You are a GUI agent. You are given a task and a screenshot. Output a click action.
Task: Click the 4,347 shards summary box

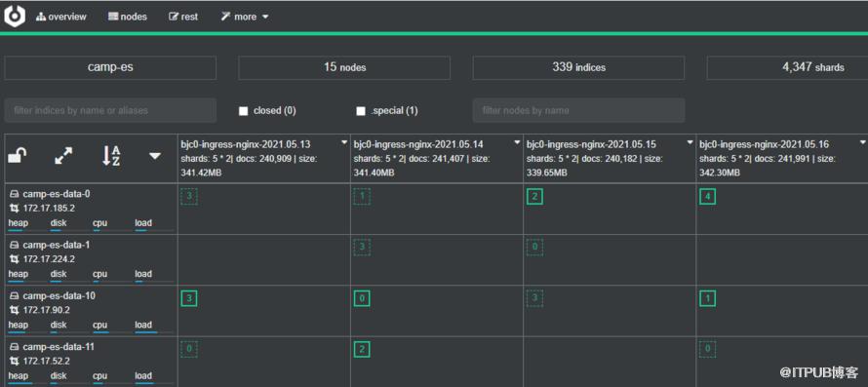coord(787,67)
